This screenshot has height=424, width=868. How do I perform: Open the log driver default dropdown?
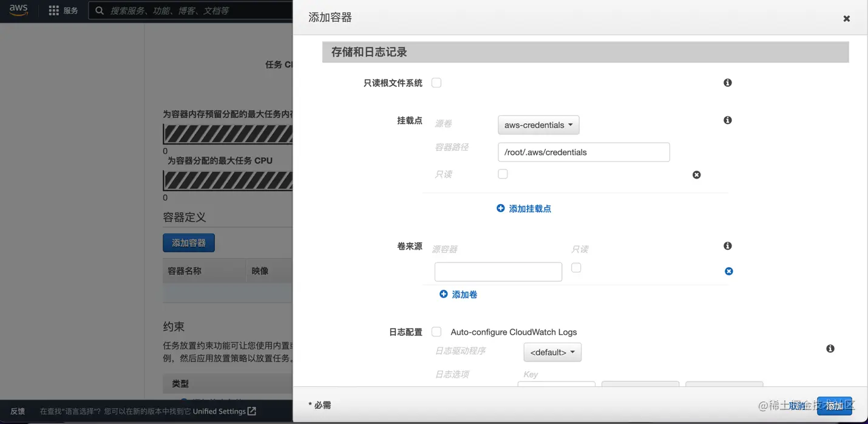(x=552, y=352)
